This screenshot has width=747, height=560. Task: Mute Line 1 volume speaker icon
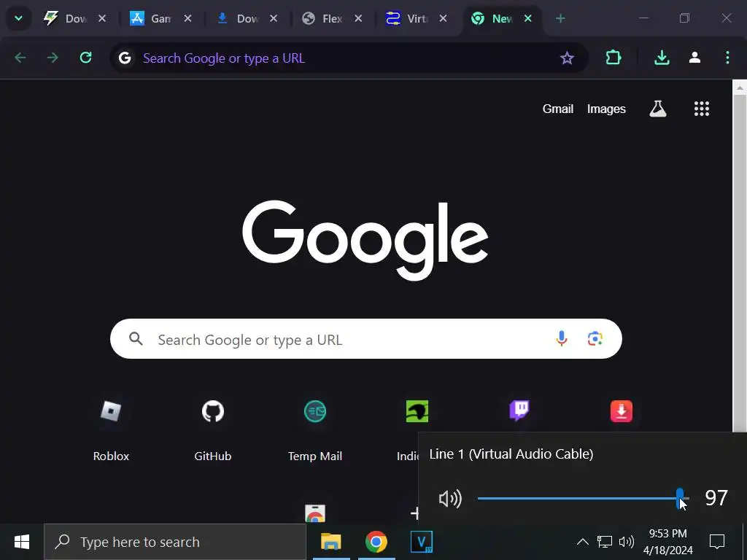(x=450, y=499)
